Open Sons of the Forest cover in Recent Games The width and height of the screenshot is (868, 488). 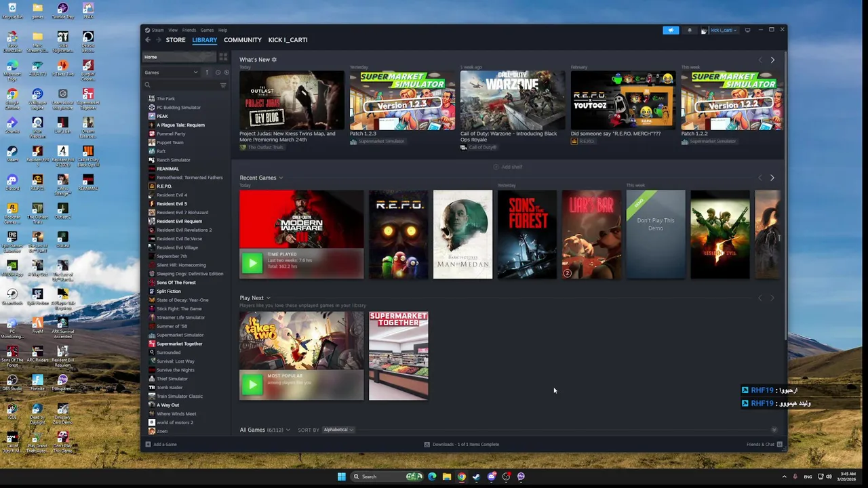(x=527, y=235)
